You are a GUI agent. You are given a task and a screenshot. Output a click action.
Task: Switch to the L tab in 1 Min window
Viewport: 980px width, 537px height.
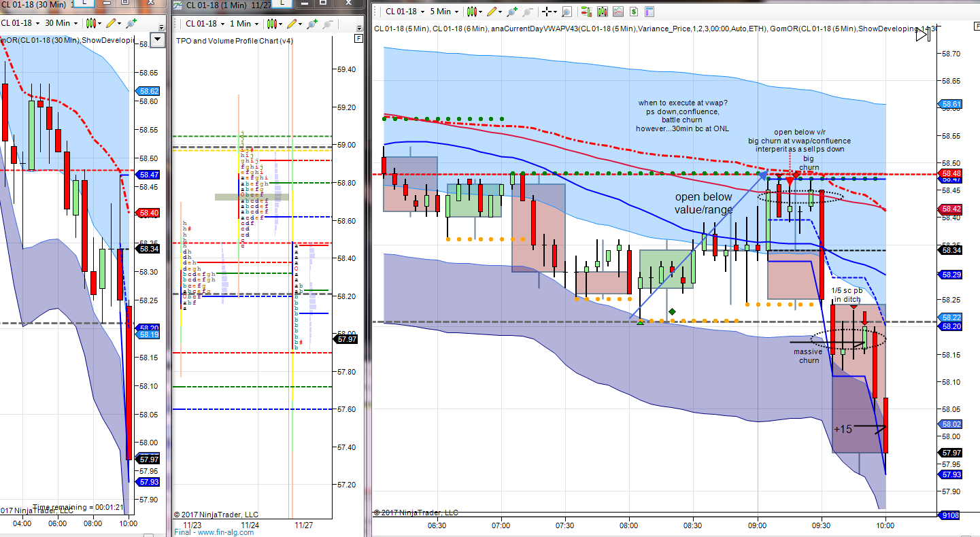[283, 3]
